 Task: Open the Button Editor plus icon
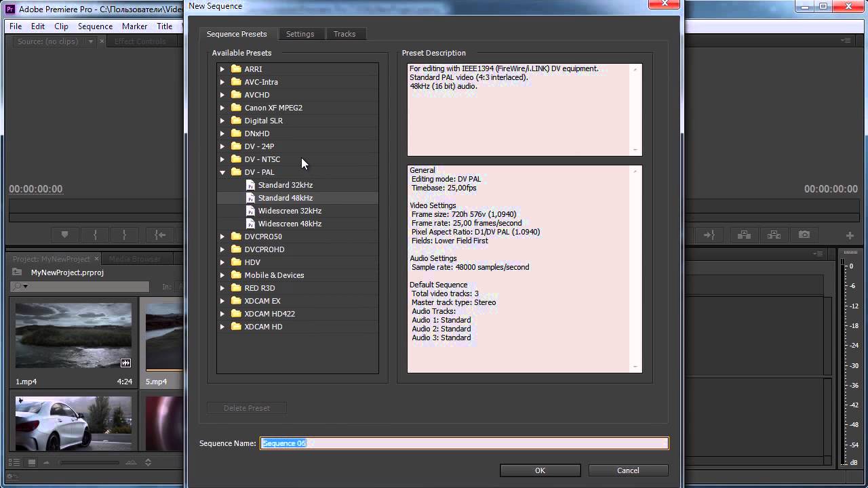point(850,235)
